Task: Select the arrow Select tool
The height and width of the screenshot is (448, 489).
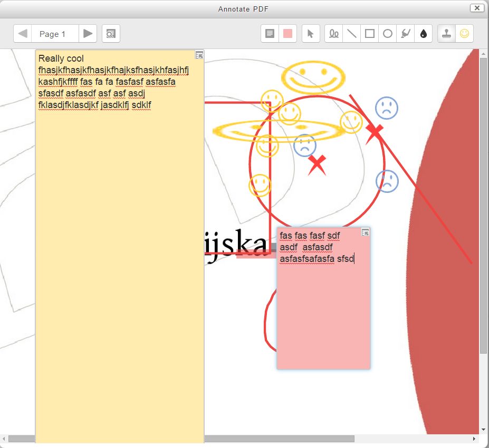Action: coord(311,34)
